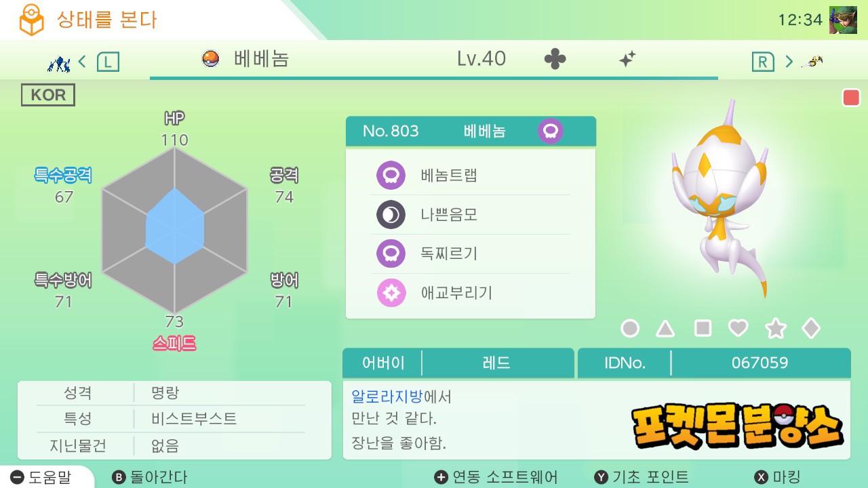Click the user avatar at top right
The height and width of the screenshot is (488, 868).
(843, 20)
